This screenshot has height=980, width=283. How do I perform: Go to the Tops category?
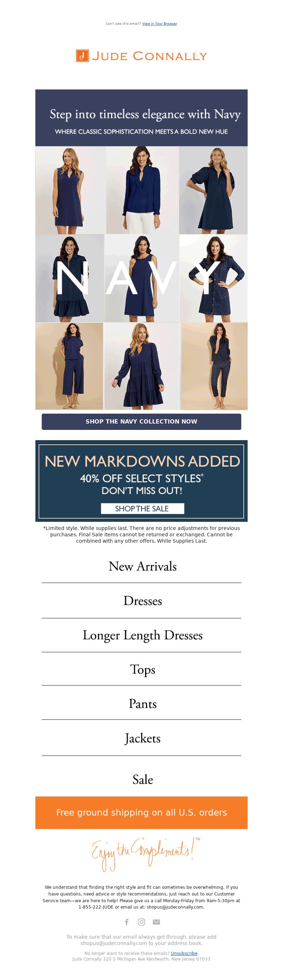(143, 670)
